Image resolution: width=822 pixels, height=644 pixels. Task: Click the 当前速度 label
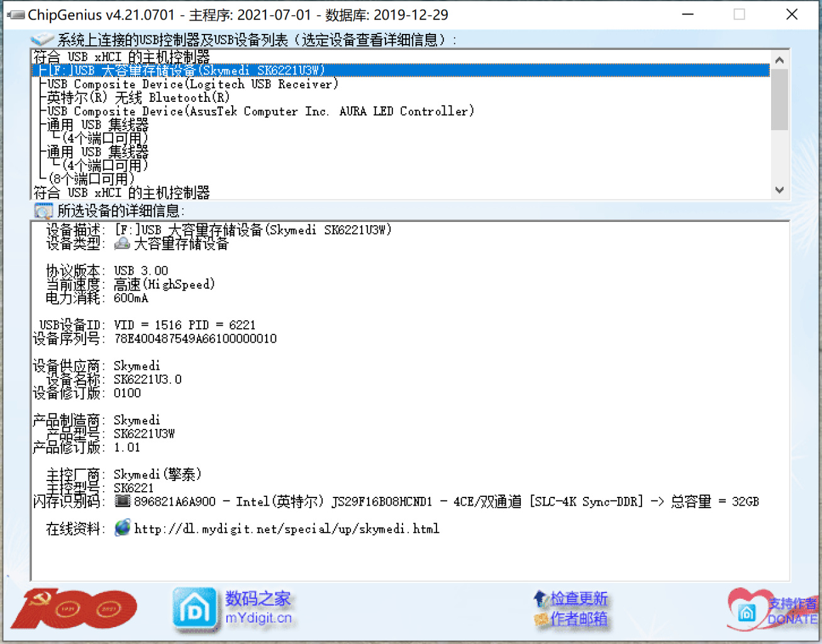pos(75,285)
